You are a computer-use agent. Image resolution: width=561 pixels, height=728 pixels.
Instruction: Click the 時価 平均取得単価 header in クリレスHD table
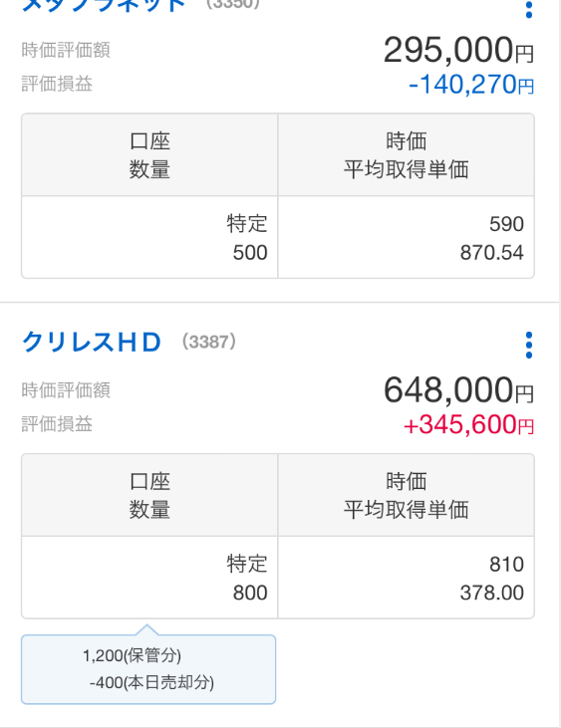click(406, 495)
